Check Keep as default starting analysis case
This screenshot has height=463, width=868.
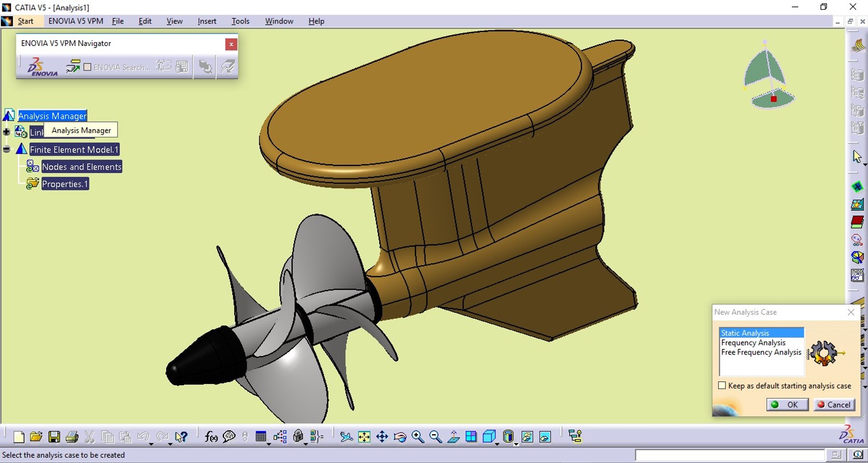722,385
